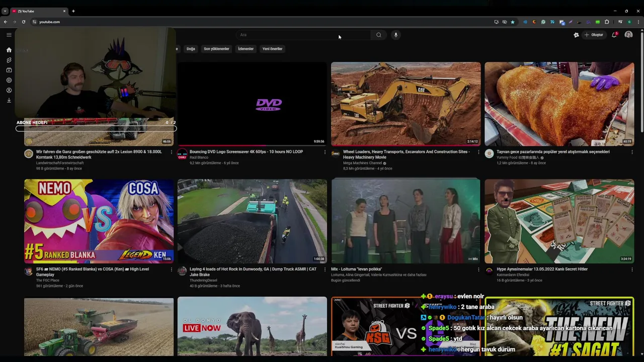Screen dimensions: 644x362
Task: Open options for Tayvan gece pazarlarında video
Action: [632, 152]
